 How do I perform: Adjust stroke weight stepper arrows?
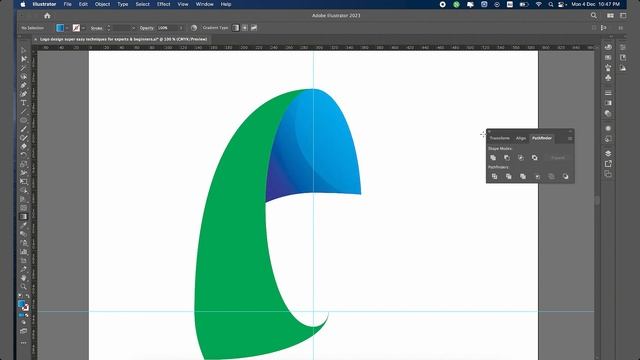pos(109,28)
